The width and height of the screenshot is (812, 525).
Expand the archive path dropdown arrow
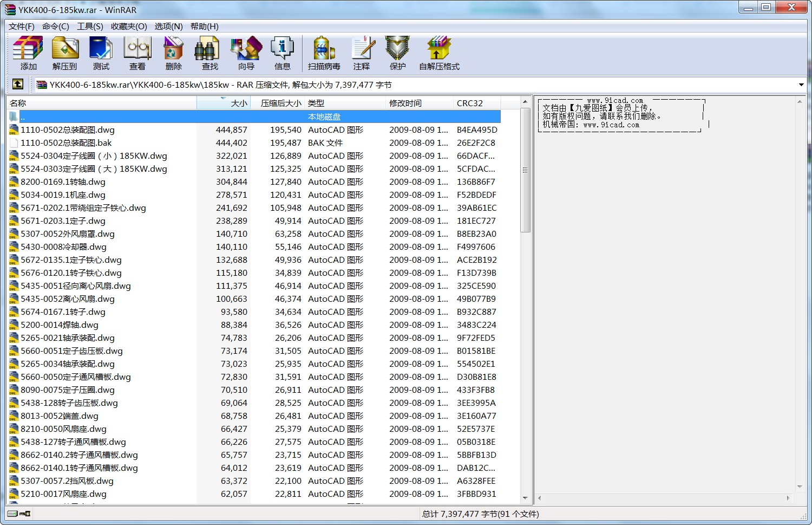(x=801, y=85)
